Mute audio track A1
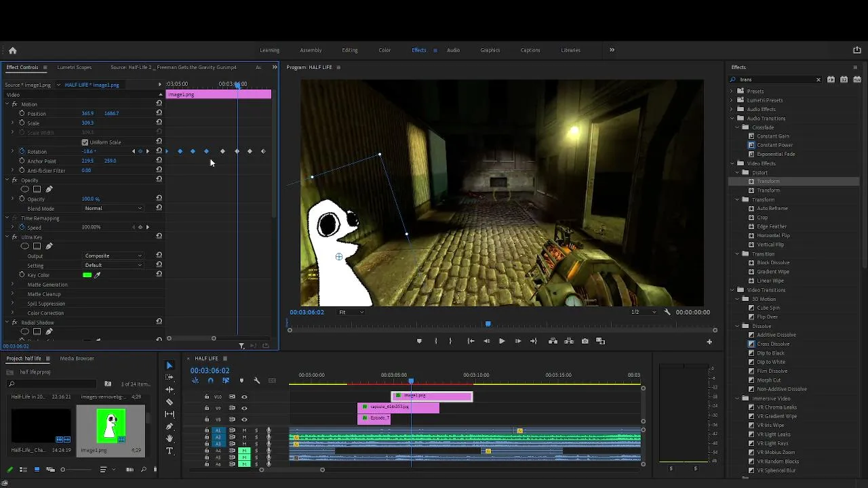Image resolution: width=868 pixels, height=488 pixels. point(244,430)
